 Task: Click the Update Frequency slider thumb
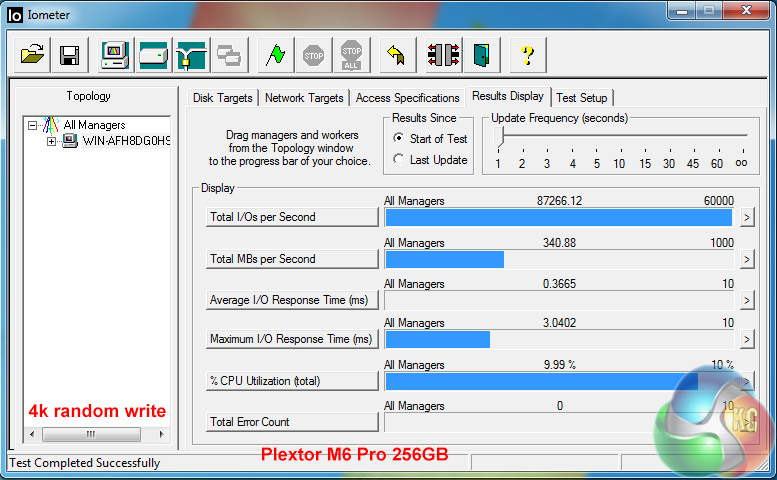click(499, 137)
